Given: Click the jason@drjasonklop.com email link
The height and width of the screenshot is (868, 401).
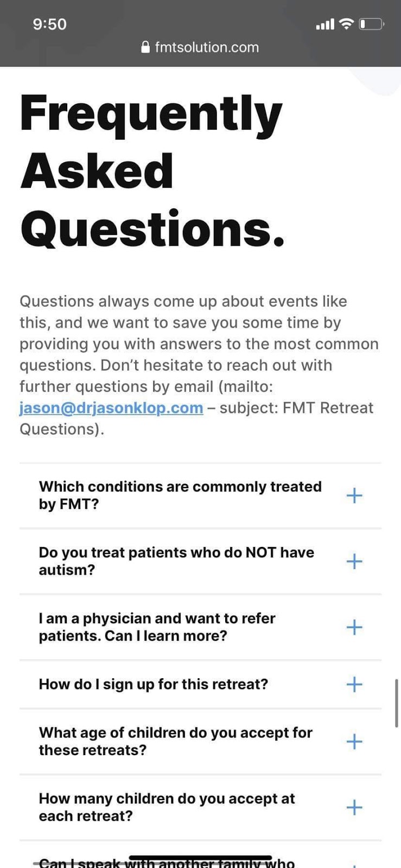Looking at the screenshot, I should tap(111, 408).
